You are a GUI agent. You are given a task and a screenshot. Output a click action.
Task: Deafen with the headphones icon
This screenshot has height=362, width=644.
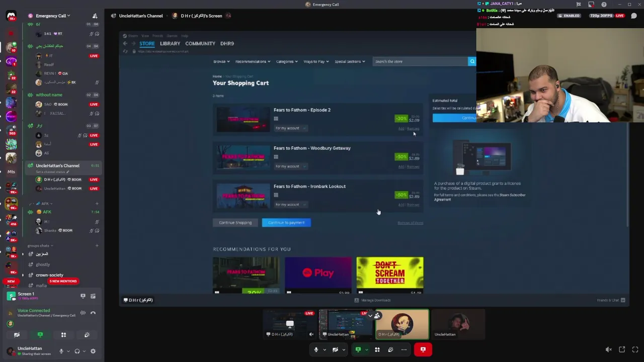(77, 351)
